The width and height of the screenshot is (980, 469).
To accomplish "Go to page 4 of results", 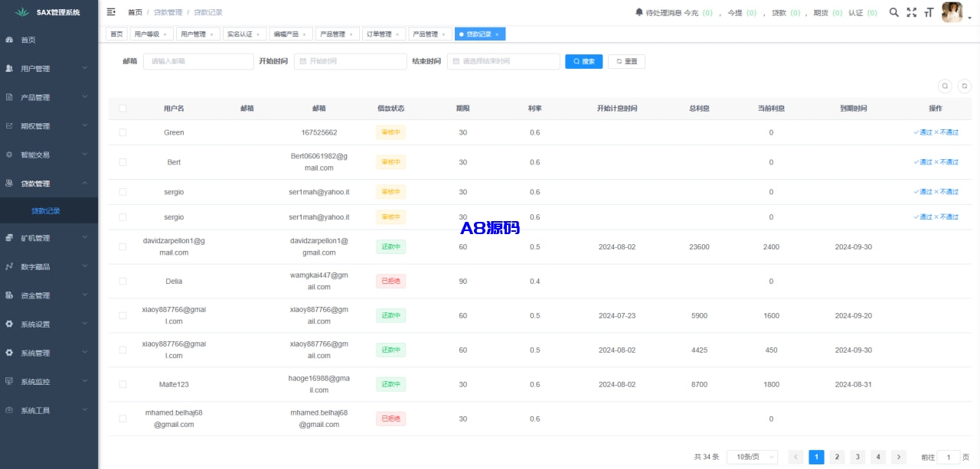I will (x=878, y=457).
